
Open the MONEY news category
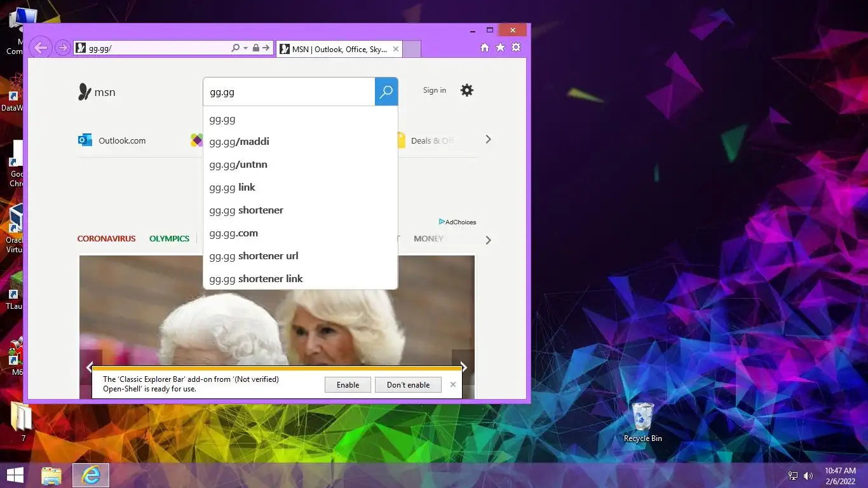point(428,239)
